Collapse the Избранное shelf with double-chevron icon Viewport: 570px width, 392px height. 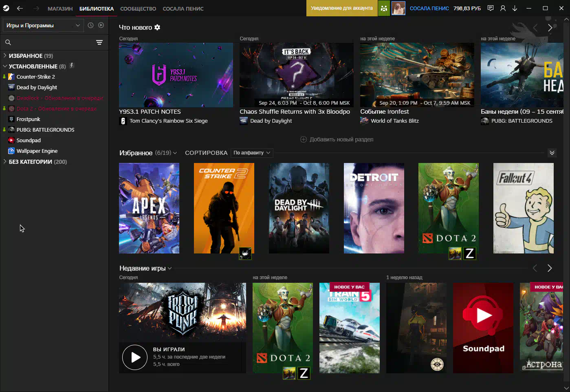(552, 153)
